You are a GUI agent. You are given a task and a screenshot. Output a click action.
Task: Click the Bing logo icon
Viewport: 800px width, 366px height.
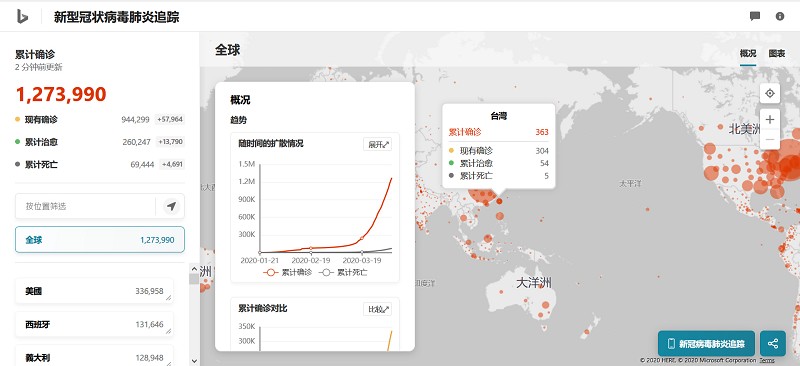point(21,16)
